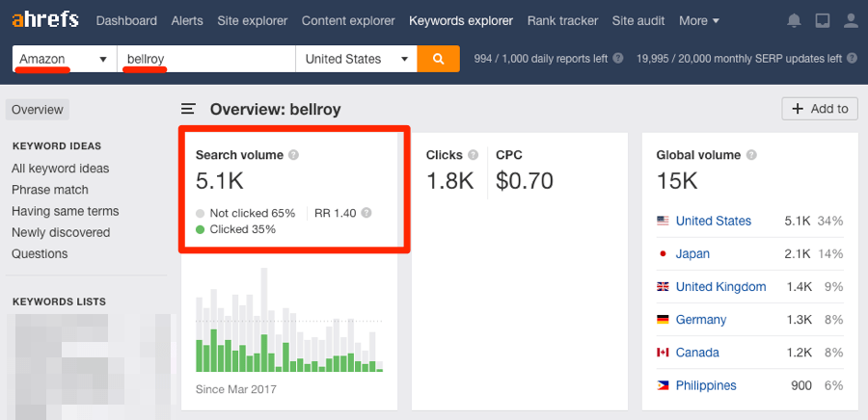868x420 pixels.
Task: Click the Germany country link
Action: (x=701, y=320)
